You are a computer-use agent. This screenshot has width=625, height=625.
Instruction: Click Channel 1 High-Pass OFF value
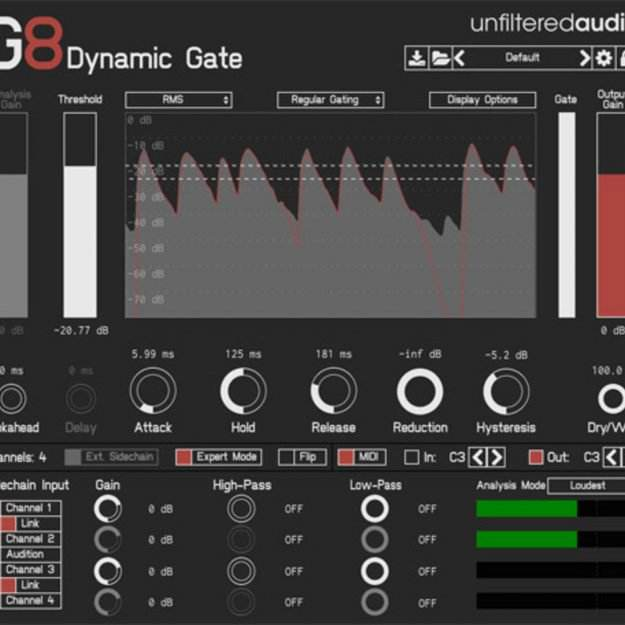(x=294, y=509)
